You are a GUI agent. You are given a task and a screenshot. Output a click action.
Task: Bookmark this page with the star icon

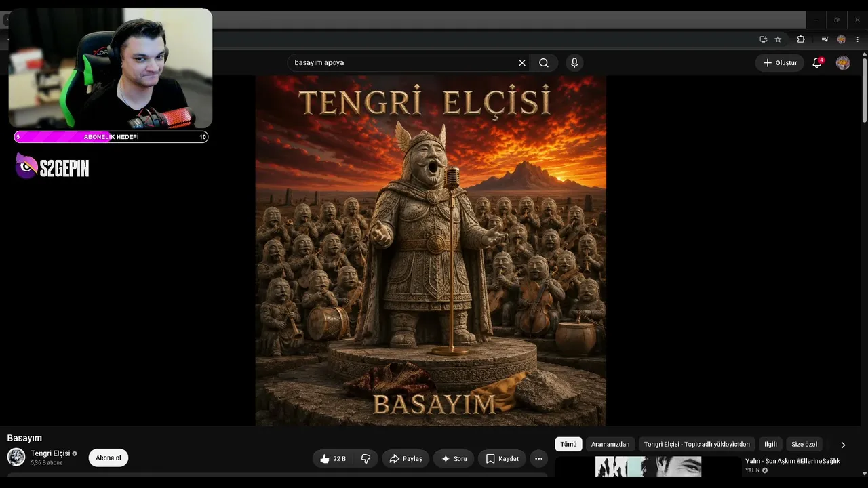(778, 39)
